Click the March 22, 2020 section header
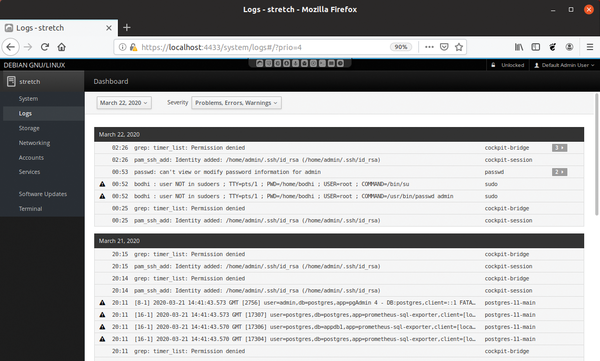The height and width of the screenshot is (361, 600). [x=339, y=134]
